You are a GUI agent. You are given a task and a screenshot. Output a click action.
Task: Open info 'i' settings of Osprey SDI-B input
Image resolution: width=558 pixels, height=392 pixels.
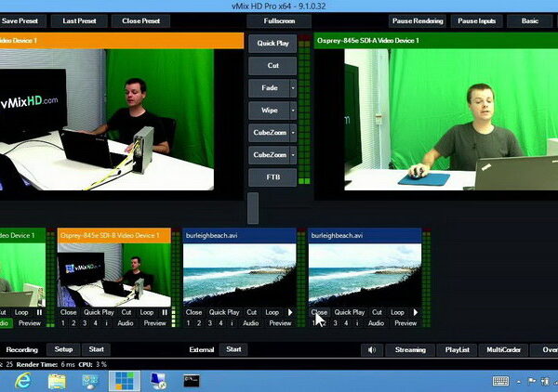click(x=106, y=323)
